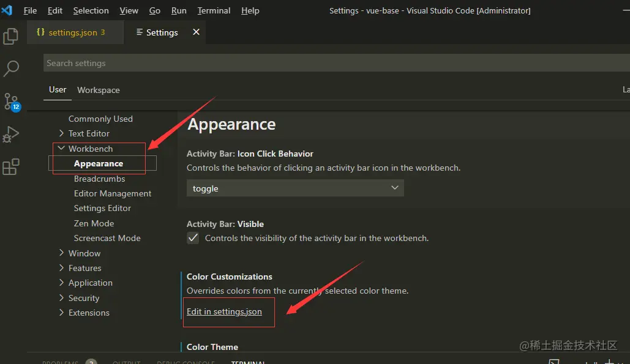Go to Breadcrumbs settings
This screenshot has height=364, width=630.
pyautogui.click(x=99, y=179)
